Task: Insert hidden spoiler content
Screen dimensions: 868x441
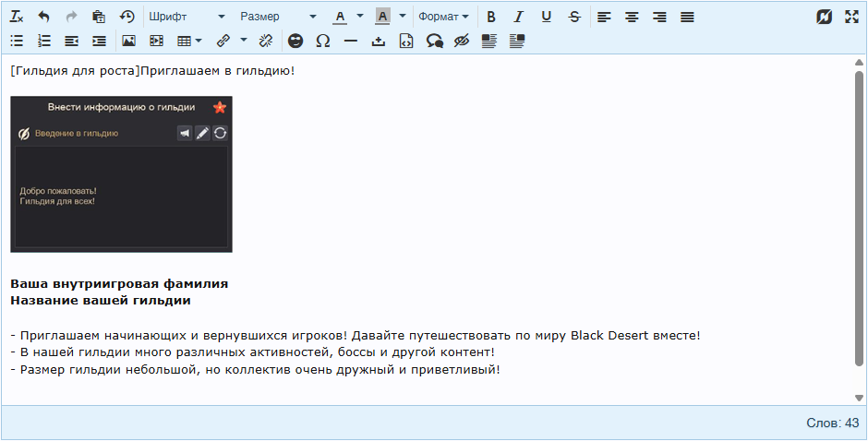Action: 461,41
